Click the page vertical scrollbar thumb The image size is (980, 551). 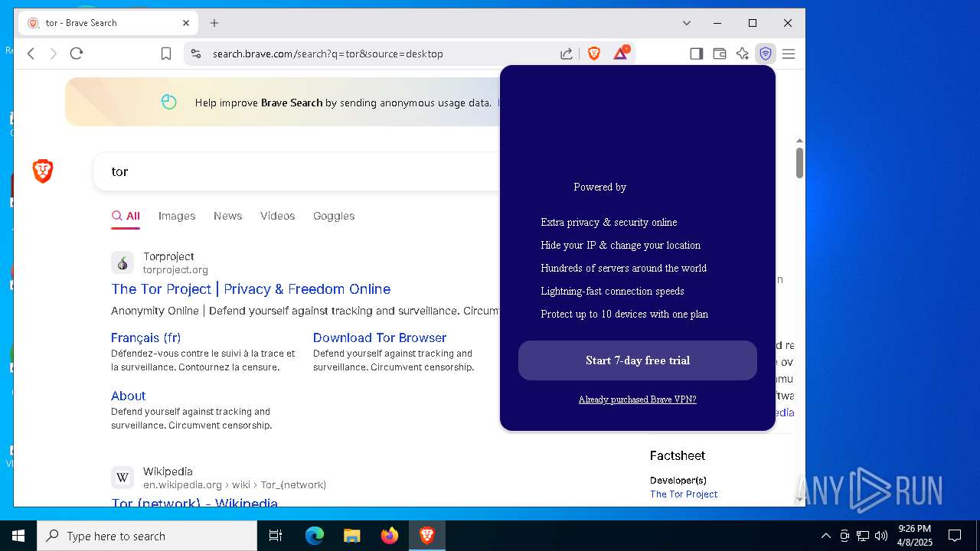coord(799,162)
